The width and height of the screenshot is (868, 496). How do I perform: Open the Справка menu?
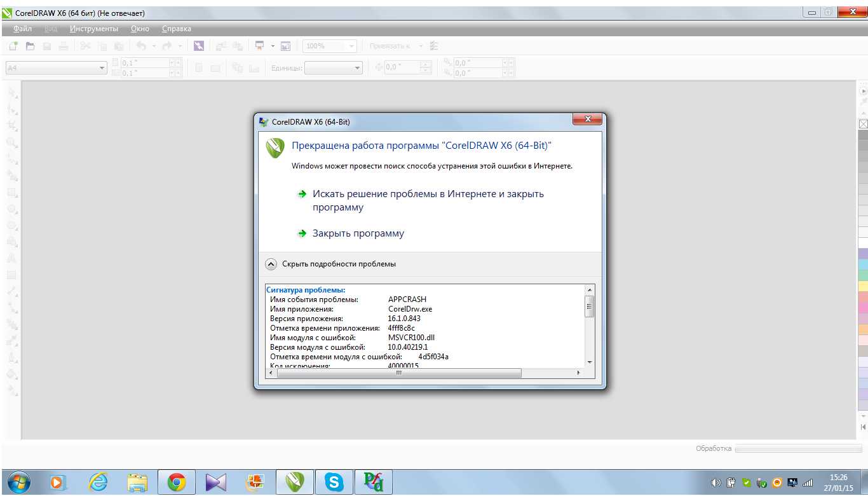[177, 29]
